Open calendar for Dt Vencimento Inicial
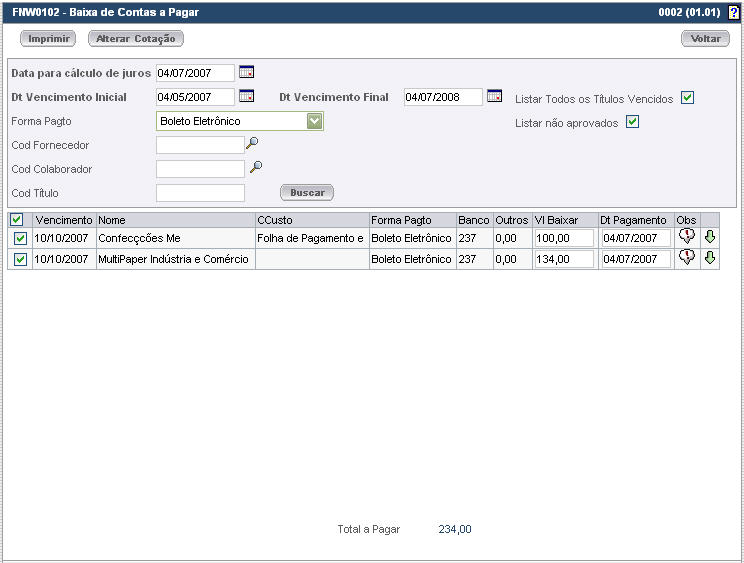The image size is (744, 563). [247, 97]
